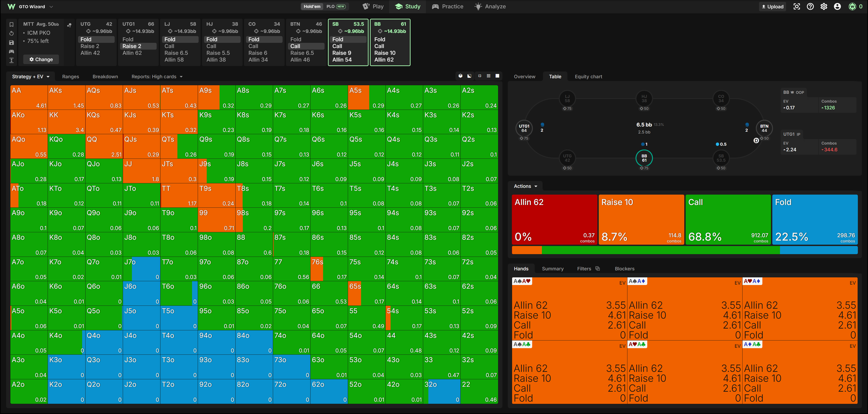Select the nine-dot grid view icon
Viewport: 868px width, 414px height.
point(489,76)
